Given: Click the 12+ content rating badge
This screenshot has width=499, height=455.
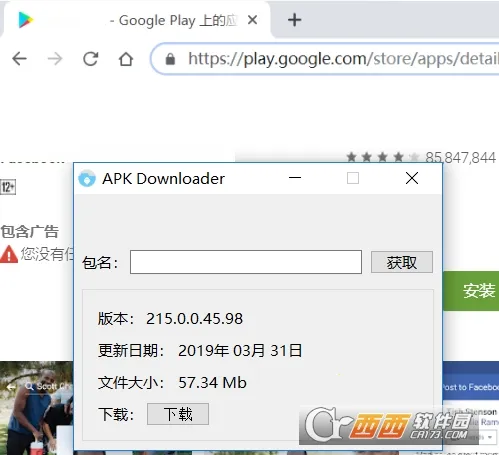Looking at the screenshot, I should [x=8, y=187].
